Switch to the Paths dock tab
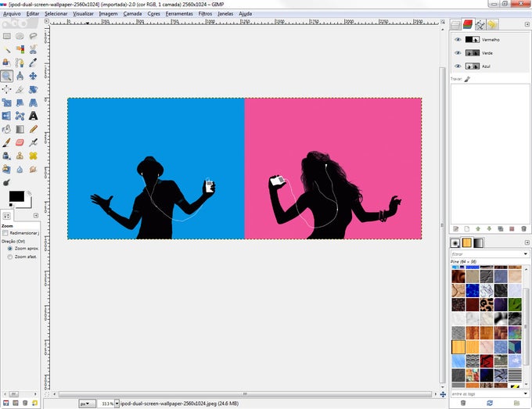Image resolution: width=532 pixels, height=409 pixels. point(480,24)
